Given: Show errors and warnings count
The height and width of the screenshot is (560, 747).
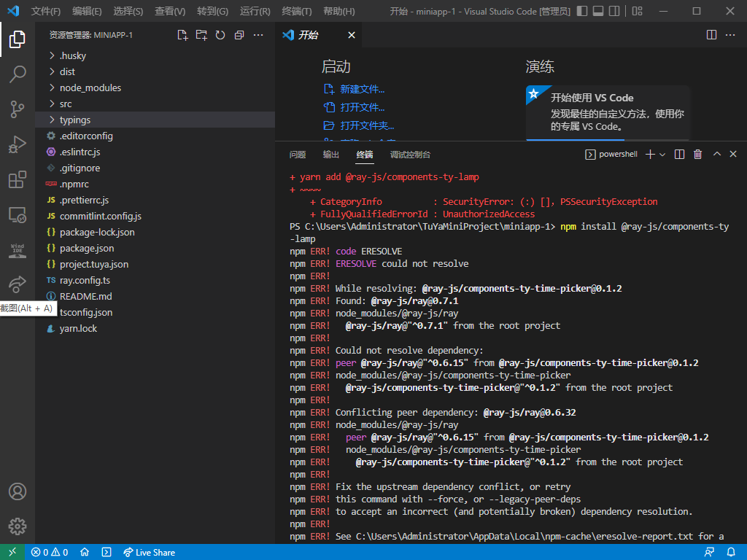Looking at the screenshot, I should 50,553.
